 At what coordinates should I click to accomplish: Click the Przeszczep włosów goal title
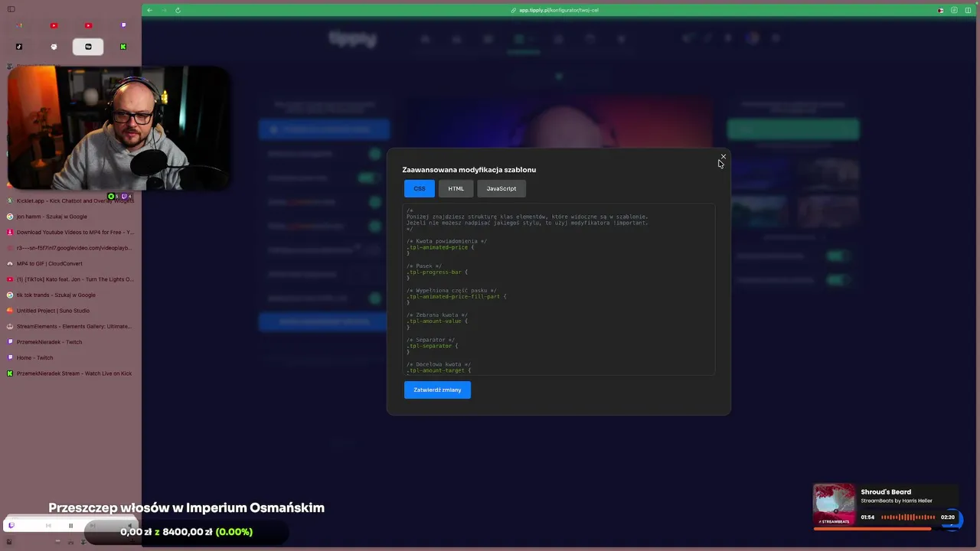tap(186, 507)
